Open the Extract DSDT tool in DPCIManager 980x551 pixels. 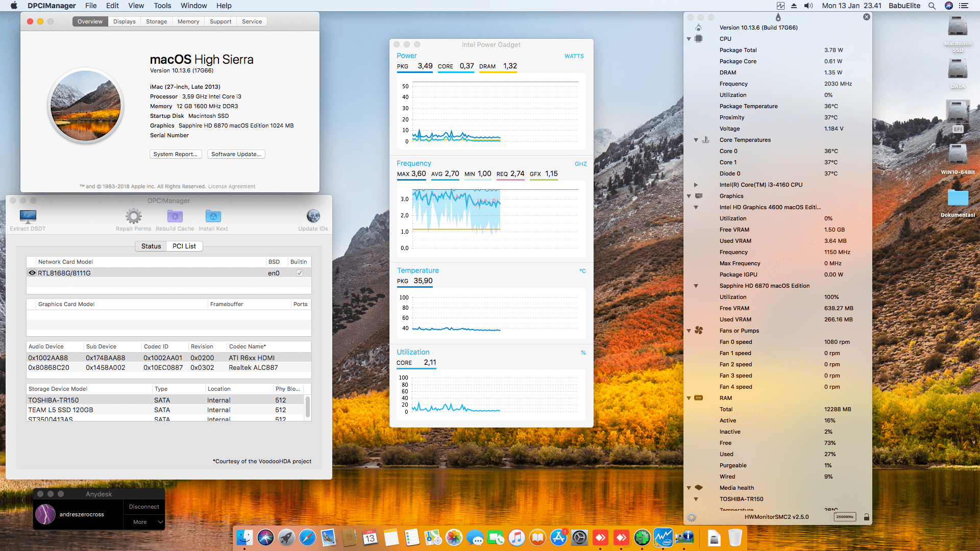[x=28, y=217]
